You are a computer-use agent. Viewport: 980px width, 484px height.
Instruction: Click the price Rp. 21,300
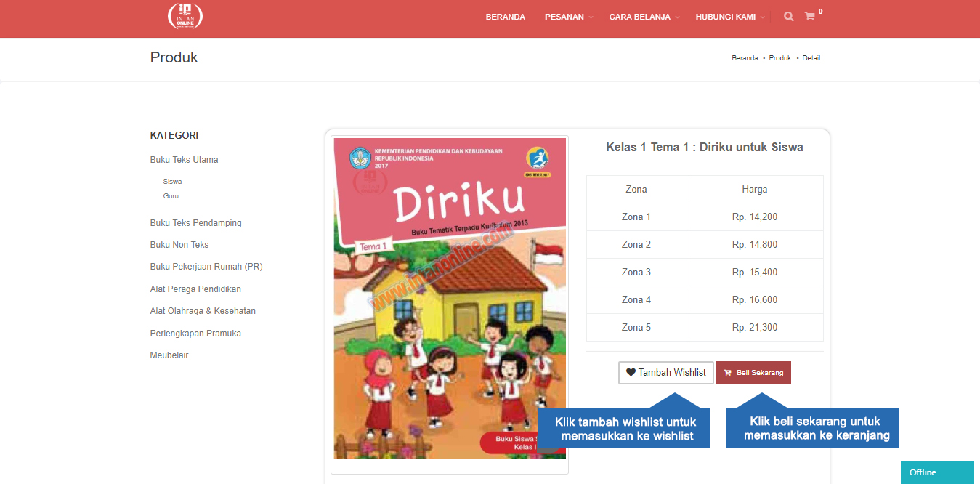point(755,328)
